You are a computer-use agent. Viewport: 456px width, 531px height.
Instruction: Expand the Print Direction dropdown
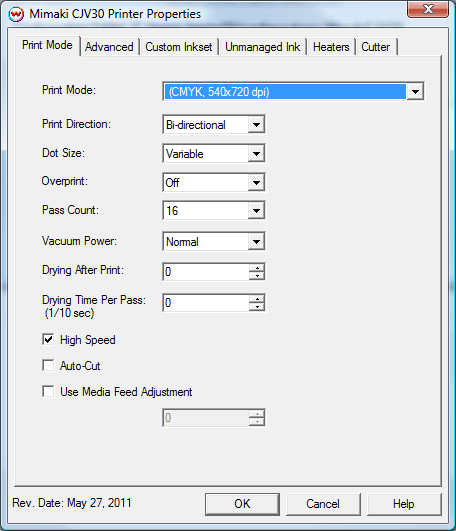tap(256, 125)
